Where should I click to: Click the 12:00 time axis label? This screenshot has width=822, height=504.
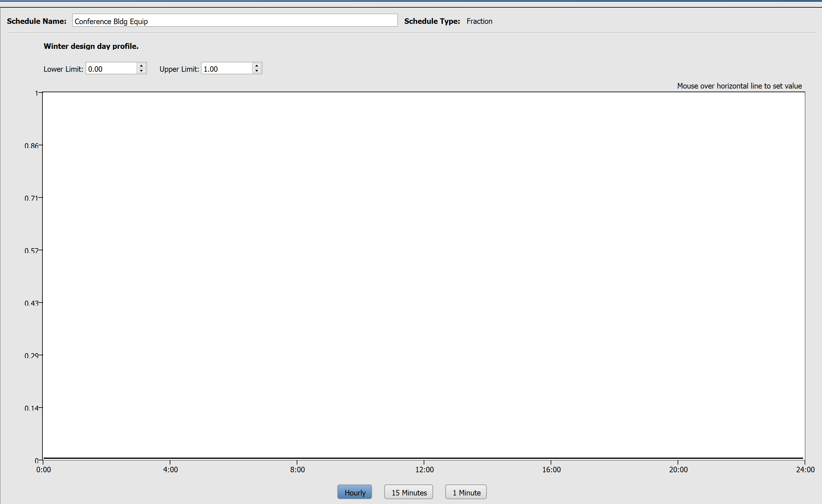pos(424,470)
